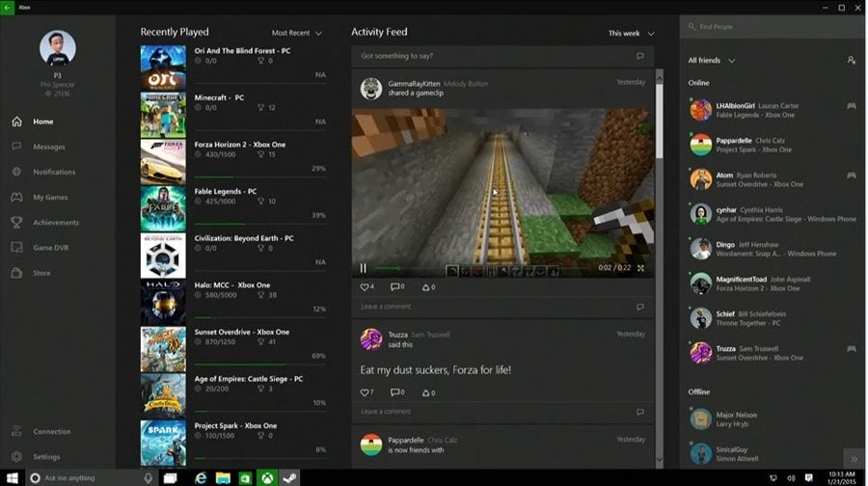Select offline friend Major Nelson
The image size is (868, 486).
[773, 419]
